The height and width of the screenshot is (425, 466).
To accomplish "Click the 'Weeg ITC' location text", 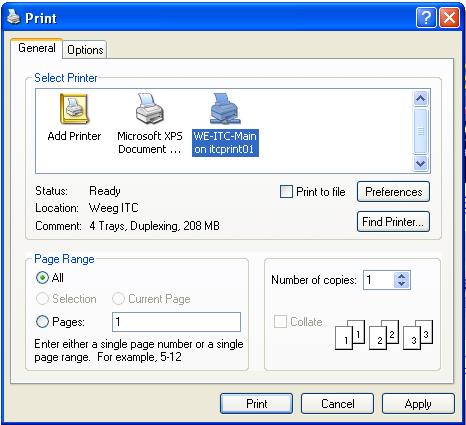I will coord(114,208).
